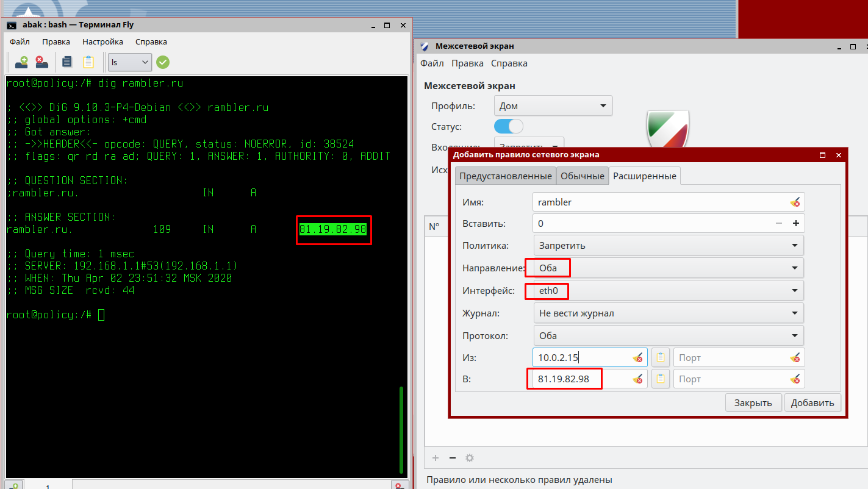Run command with the green checkmark icon
Screen dimensions: 868x489
coord(163,62)
